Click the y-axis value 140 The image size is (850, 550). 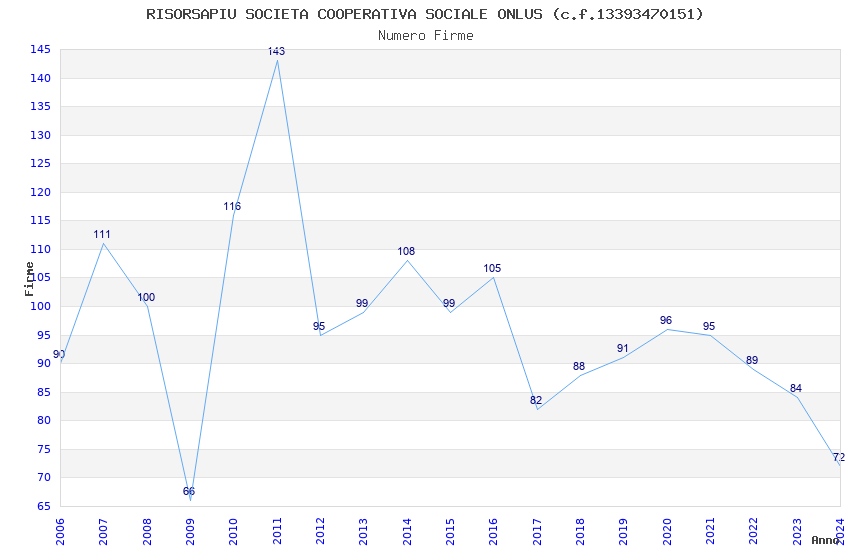[x=41, y=79]
